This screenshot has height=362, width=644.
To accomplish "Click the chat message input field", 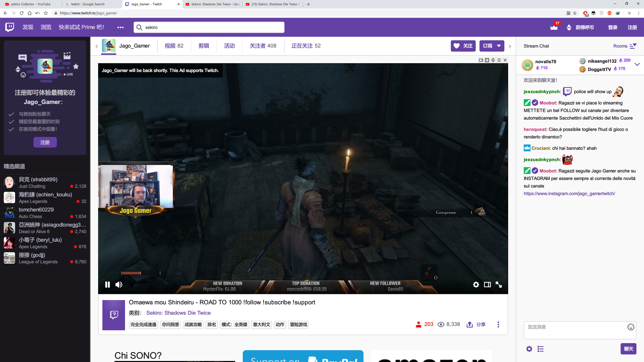I will coord(580,330).
